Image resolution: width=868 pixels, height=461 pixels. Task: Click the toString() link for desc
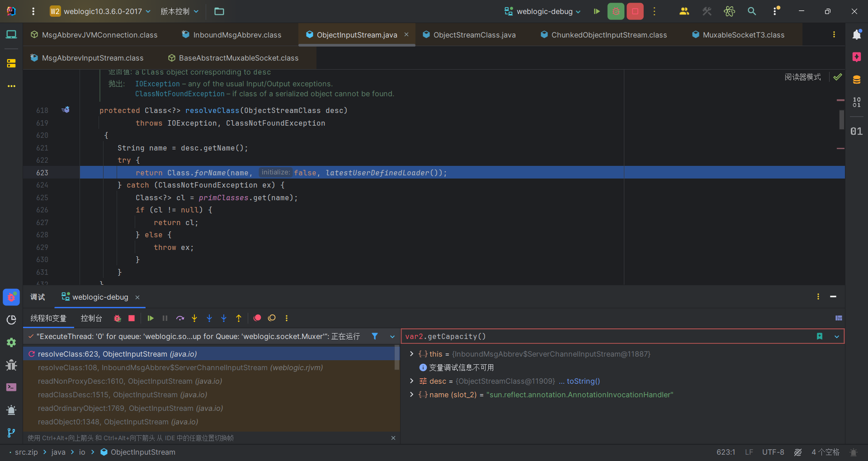pos(583,381)
